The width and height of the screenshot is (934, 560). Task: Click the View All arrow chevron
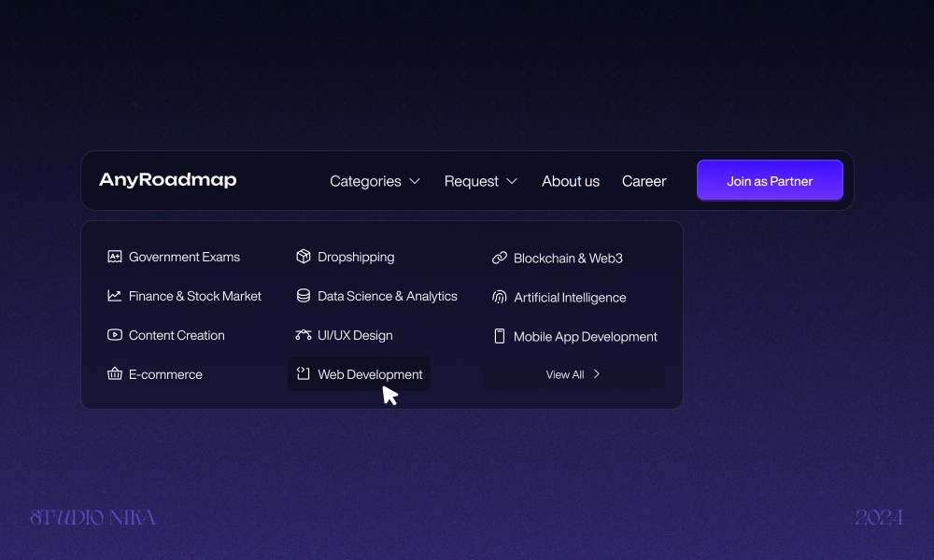click(x=596, y=373)
